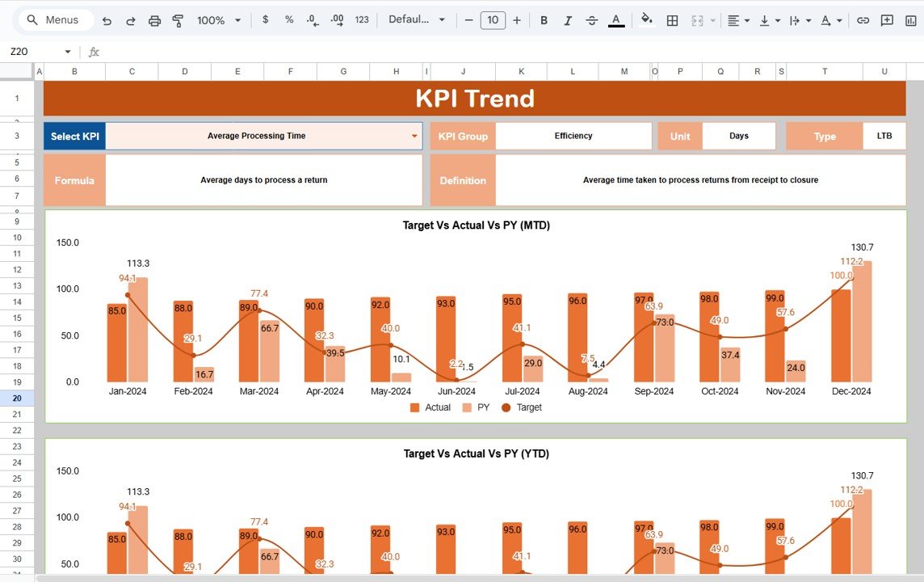Viewport: 924px width, 582px height.
Task: Decrease the font size
Action: point(468,20)
